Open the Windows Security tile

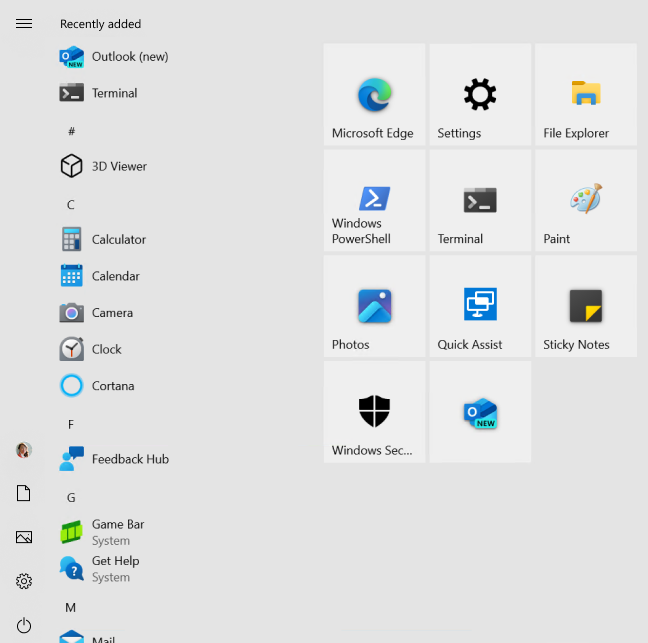374,412
